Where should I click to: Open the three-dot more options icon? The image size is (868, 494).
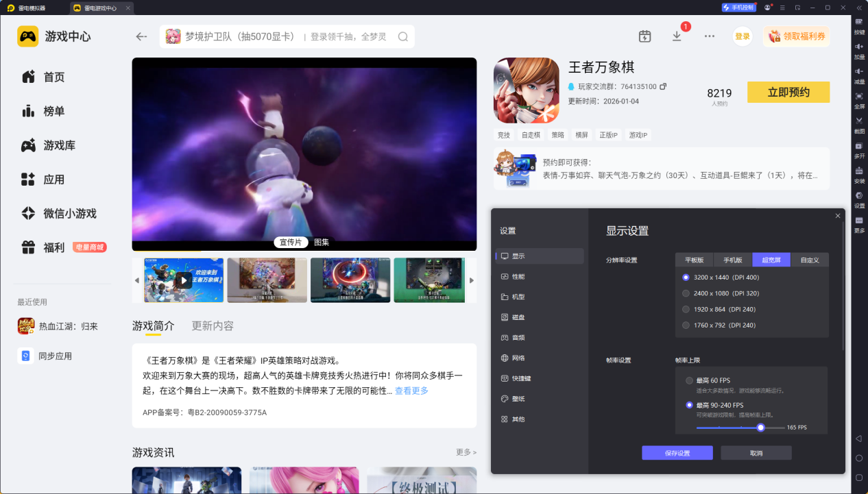[710, 36]
